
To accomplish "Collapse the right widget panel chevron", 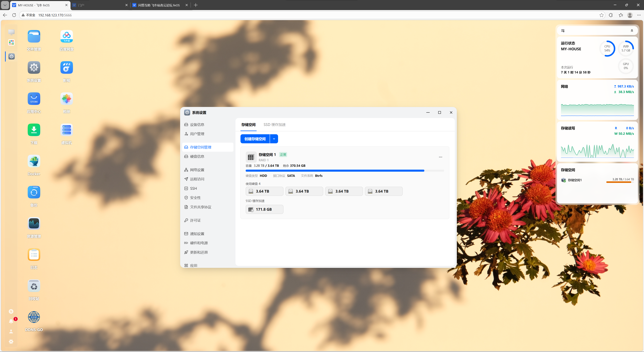I will tap(632, 31).
